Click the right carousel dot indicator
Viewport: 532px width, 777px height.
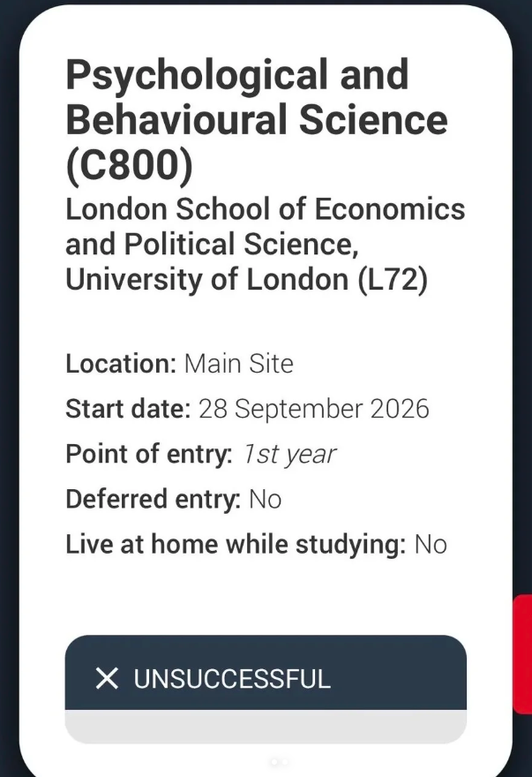tap(284, 761)
